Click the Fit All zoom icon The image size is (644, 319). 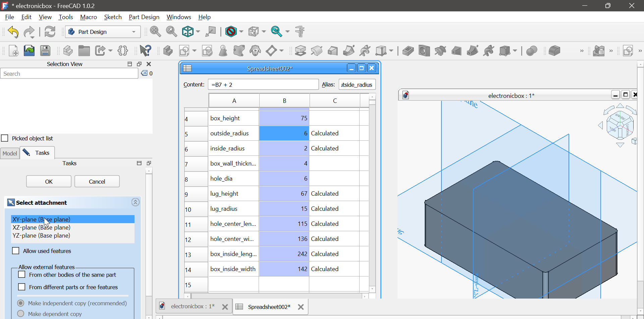[x=155, y=32]
